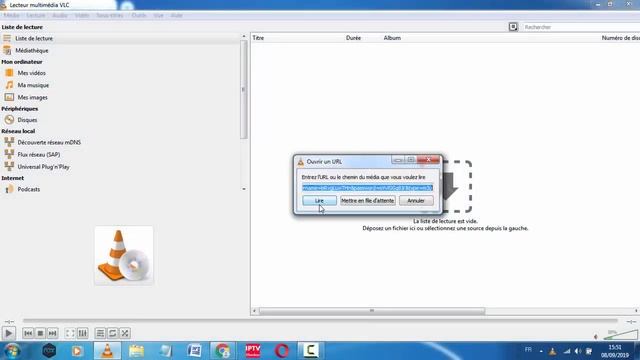Click the mute speaker icon
This screenshot has height=360, width=640.
[596, 337]
